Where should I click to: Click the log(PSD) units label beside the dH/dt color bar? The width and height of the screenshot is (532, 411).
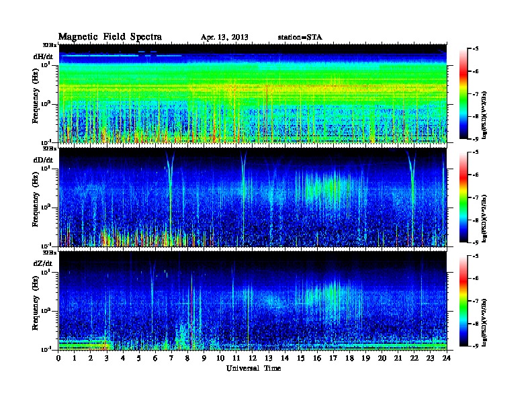[x=485, y=115]
